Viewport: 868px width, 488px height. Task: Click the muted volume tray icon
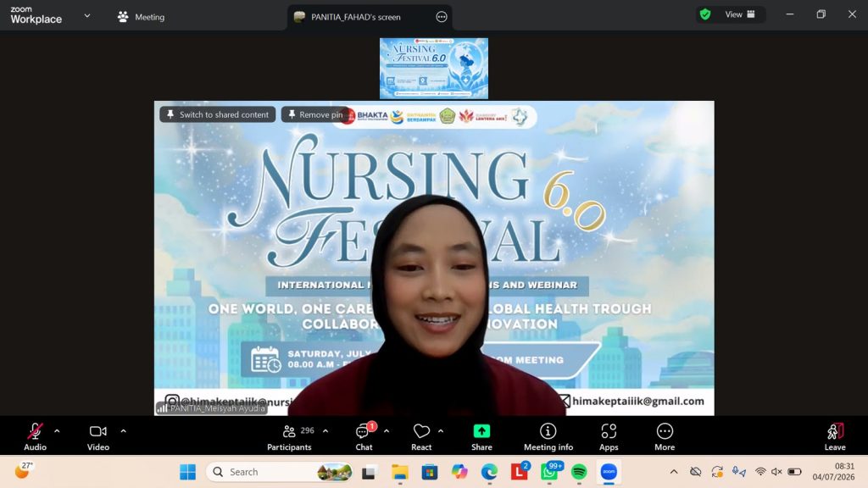776,472
